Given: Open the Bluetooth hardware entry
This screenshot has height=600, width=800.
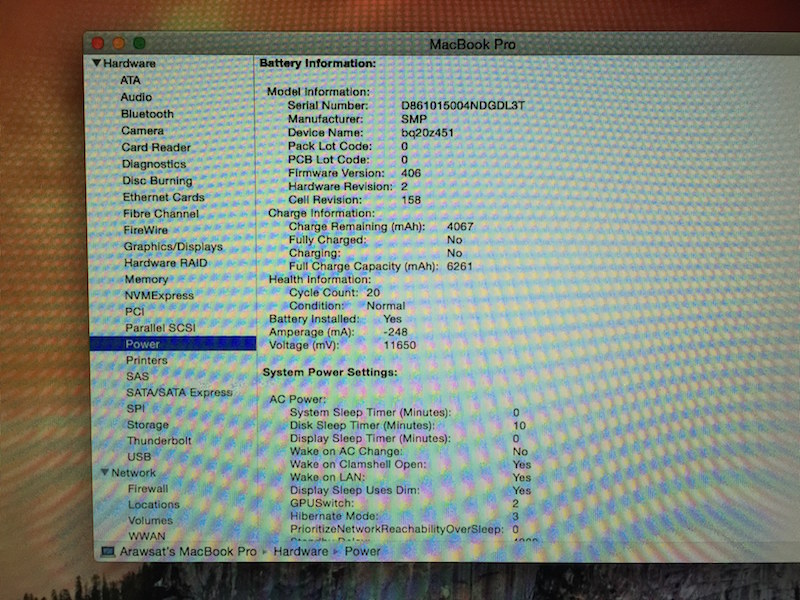Looking at the screenshot, I should pyautogui.click(x=147, y=114).
